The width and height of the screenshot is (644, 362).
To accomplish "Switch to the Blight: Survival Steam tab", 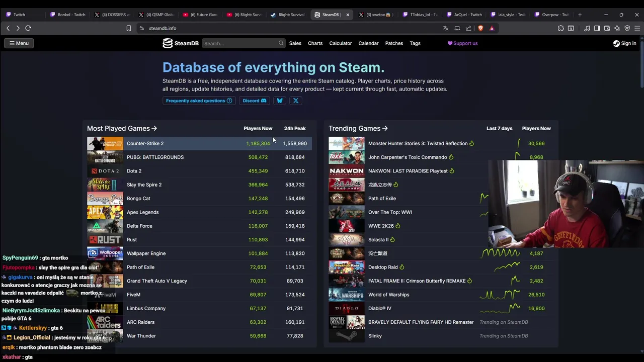I will 288,15.
